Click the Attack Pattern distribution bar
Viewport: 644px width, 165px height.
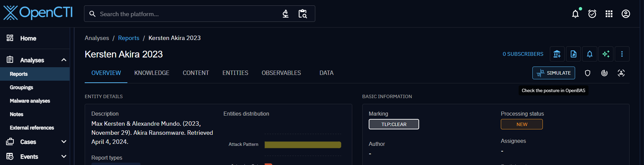(x=303, y=145)
